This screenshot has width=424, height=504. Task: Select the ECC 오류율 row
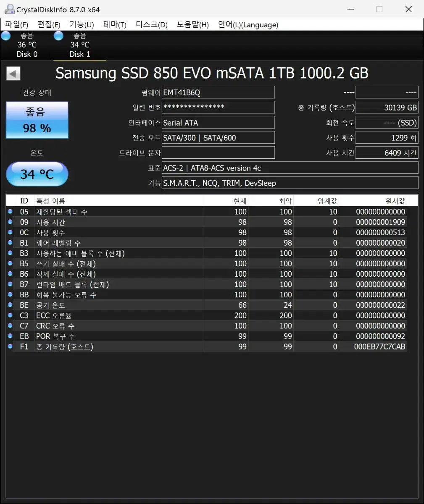click(x=206, y=315)
